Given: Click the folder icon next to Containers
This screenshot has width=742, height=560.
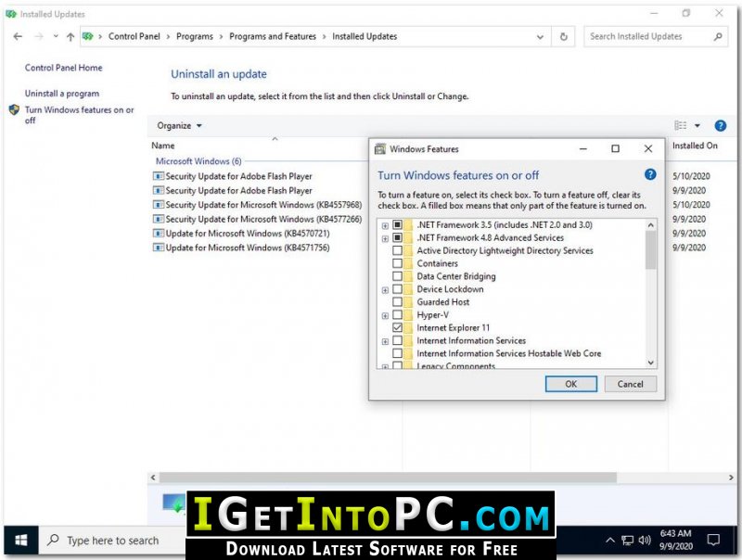Looking at the screenshot, I should tap(408, 263).
